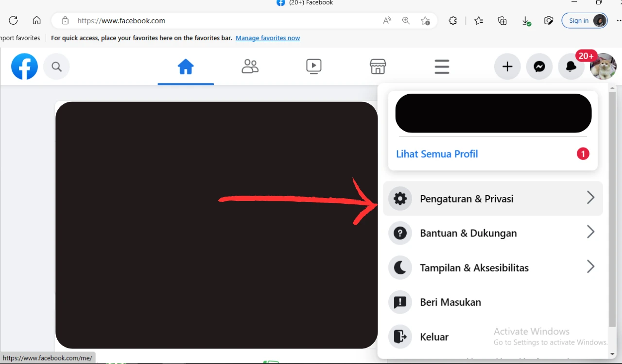
Task: Click the feedback exclamation icon
Action: tap(400, 302)
